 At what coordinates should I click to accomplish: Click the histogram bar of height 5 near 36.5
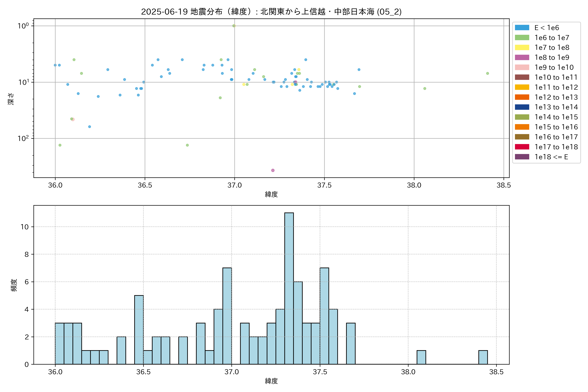(139, 330)
